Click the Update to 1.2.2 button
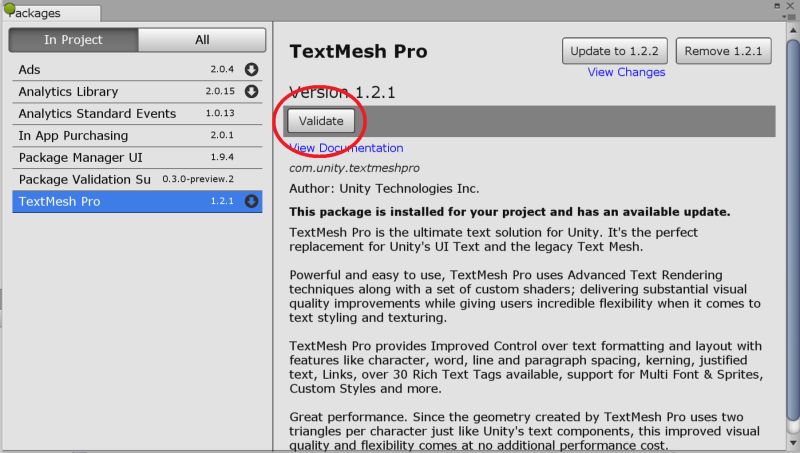Screen dimensions: 800x453 (614, 51)
